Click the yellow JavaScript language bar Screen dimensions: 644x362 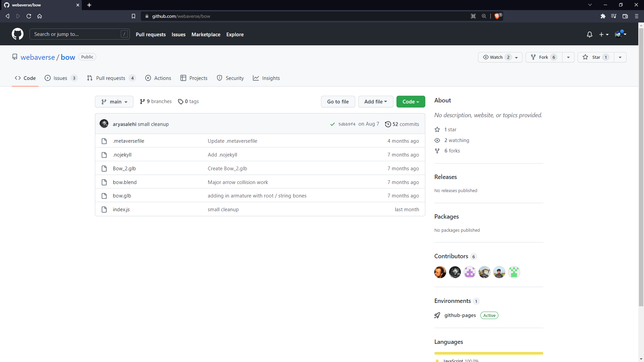pos(489,353)
